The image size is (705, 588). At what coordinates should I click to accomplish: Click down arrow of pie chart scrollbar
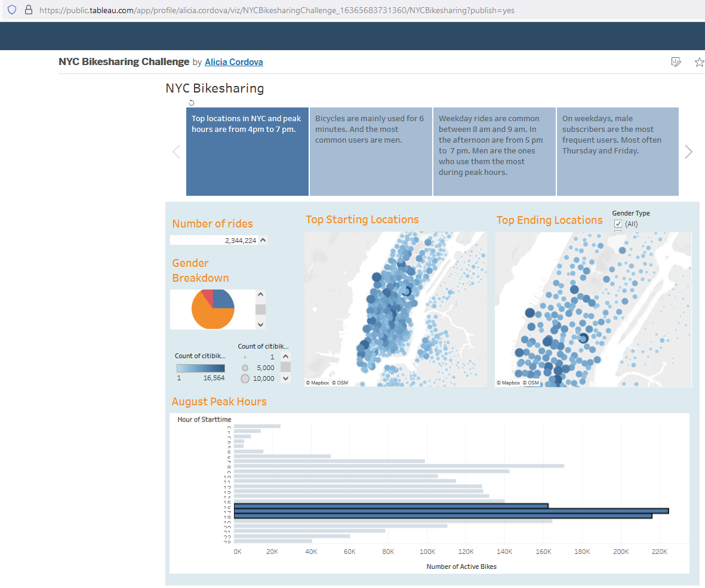tap(260, 324)
